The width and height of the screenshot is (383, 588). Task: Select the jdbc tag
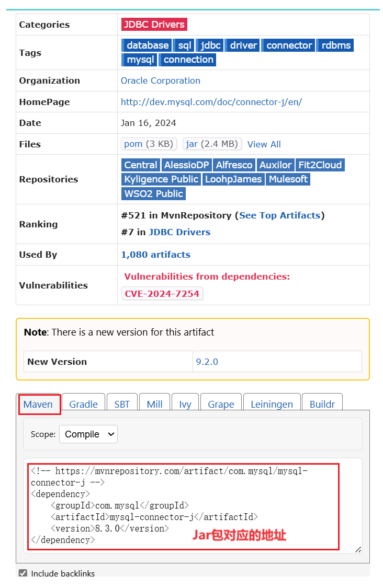click(x=210, y=45)
